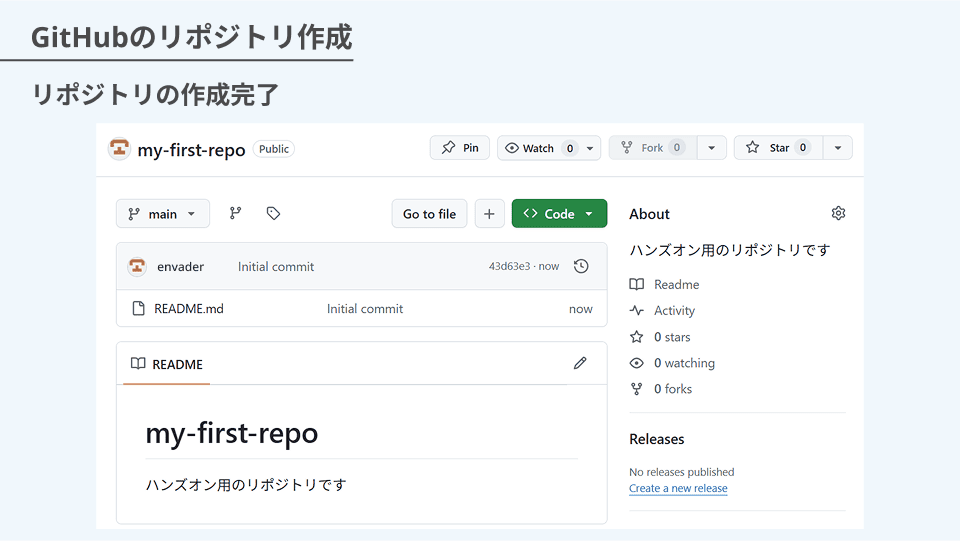Open commit hash 43d63e3
The width and height of the screenshot is (960, 541).
(509, 266)
